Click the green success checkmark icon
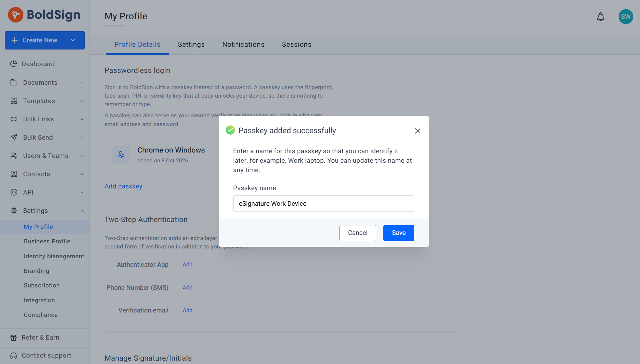Viewport: 640px width, 364px height. 230,130
